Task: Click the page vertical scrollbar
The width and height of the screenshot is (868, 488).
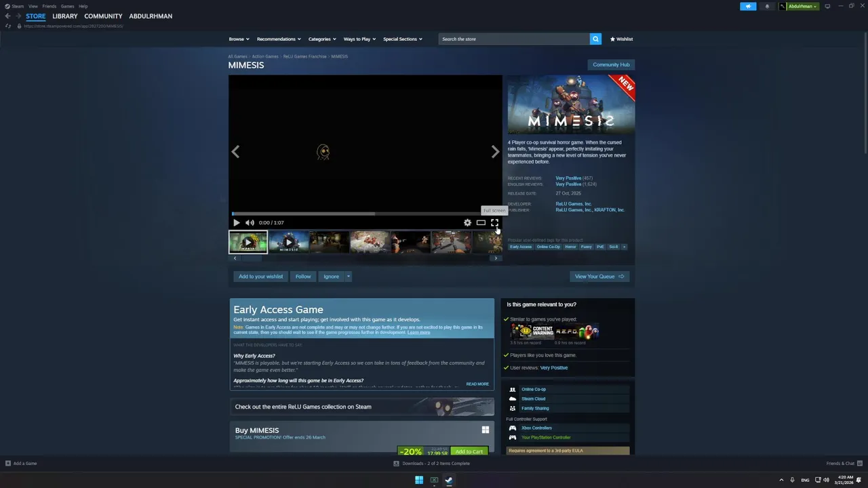Action: [x=865, y=95]
